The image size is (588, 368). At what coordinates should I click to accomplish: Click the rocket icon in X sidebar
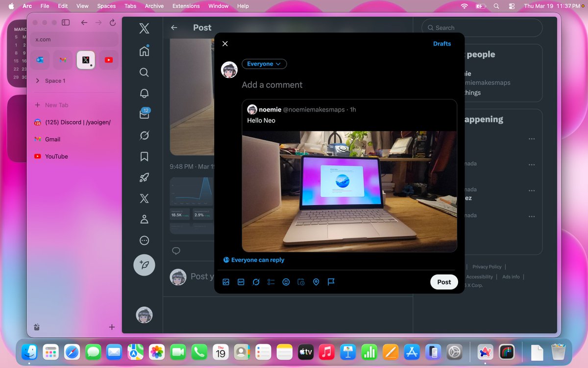144,177
